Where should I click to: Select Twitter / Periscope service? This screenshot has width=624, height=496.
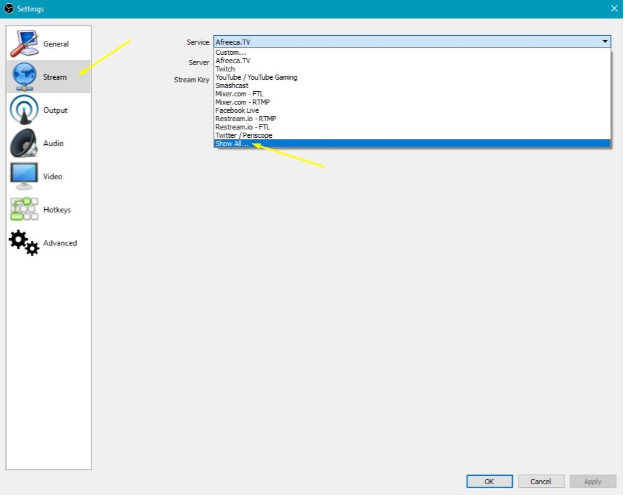point(412,135)
